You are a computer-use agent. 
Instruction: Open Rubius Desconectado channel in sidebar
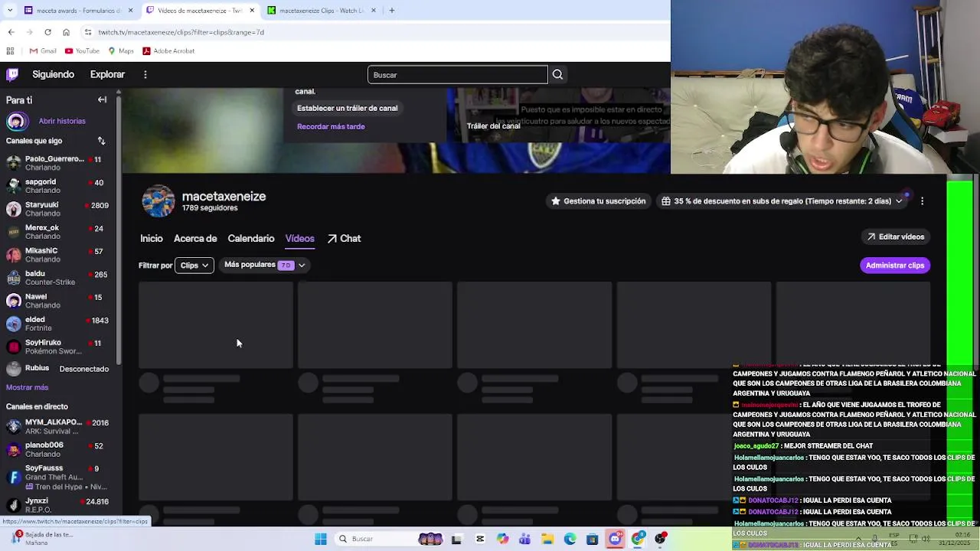57,369
